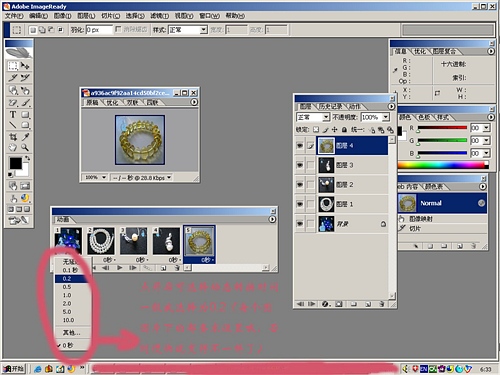
Task: Select the Crop tool
Action: 13,137
